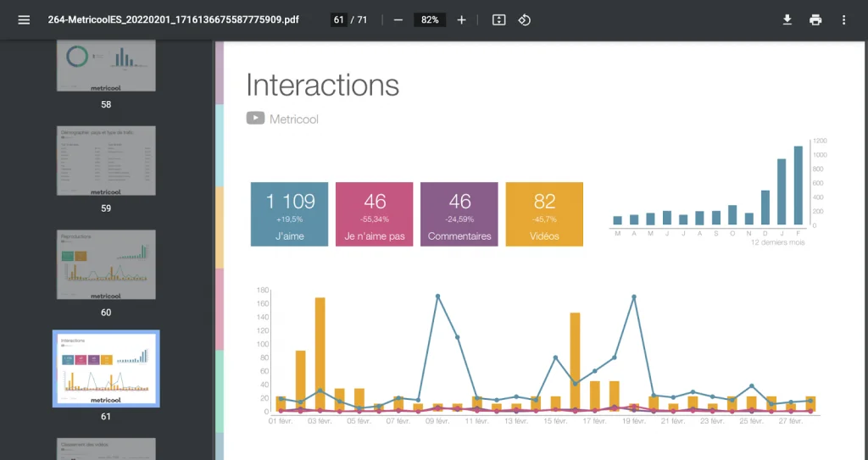
Task: Click the fit to page icon
Action: 498,20
